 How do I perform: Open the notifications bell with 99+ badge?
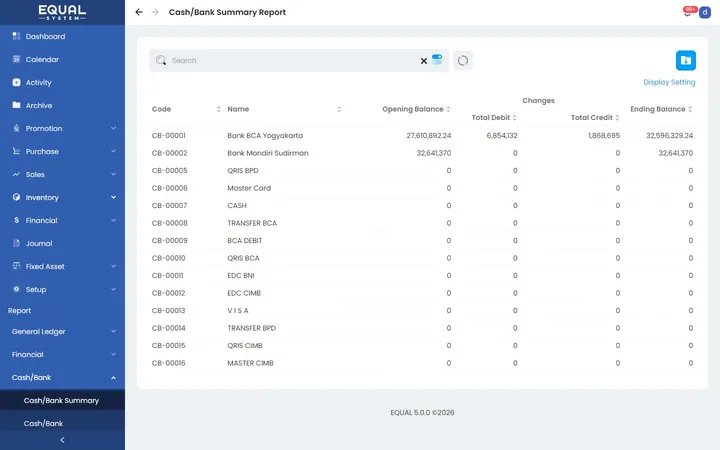(688, 12)
